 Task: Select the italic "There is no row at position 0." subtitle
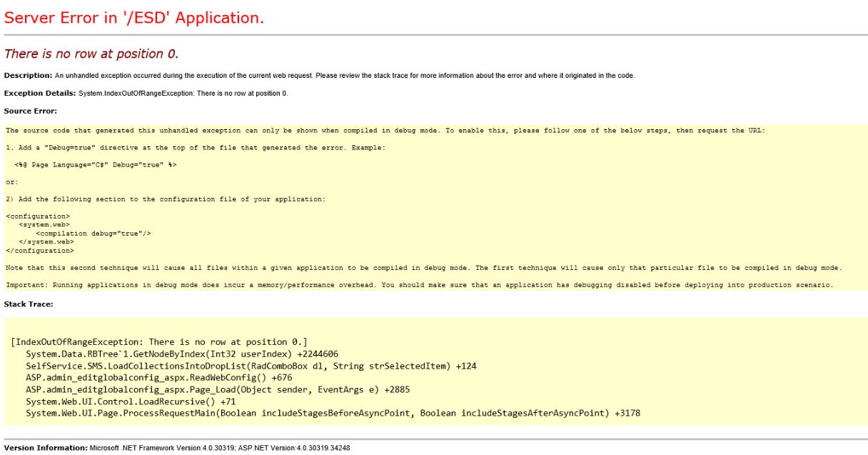(91, 54)
